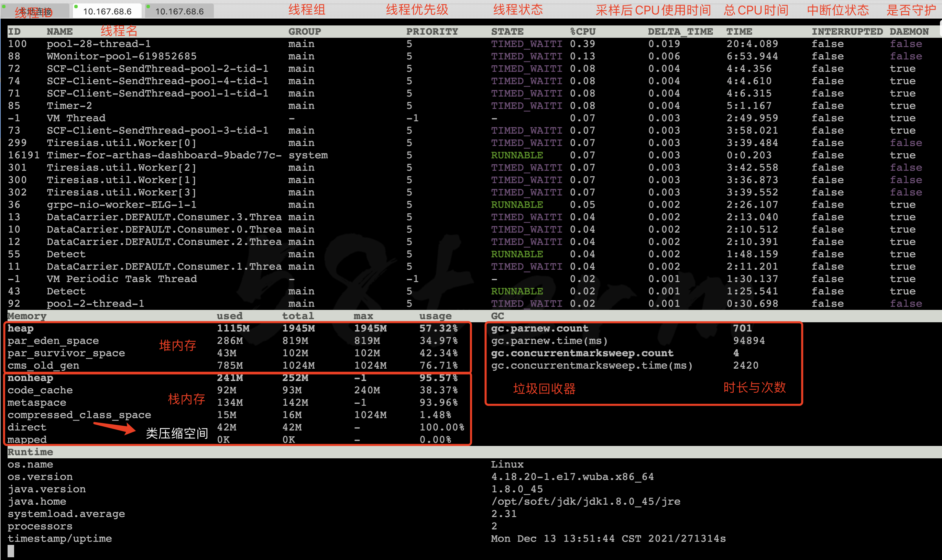Click the PRIORITY column header

coord(432,31)
